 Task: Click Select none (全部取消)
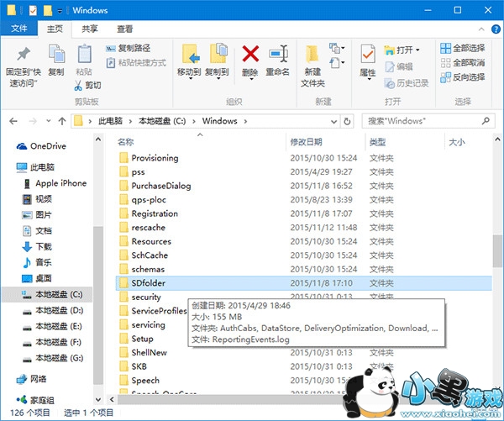(463, 62)
